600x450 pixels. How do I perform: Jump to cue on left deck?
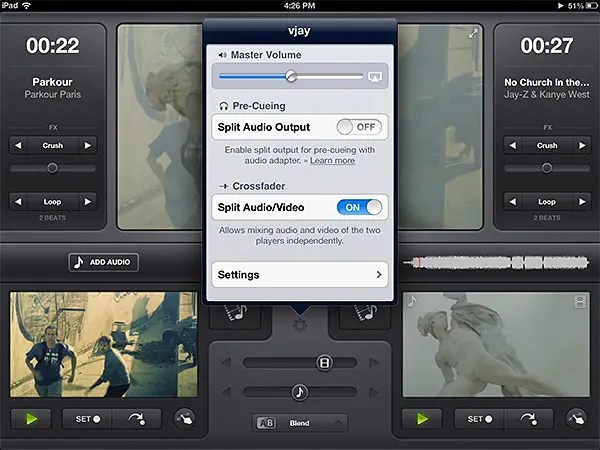(137, 419)
